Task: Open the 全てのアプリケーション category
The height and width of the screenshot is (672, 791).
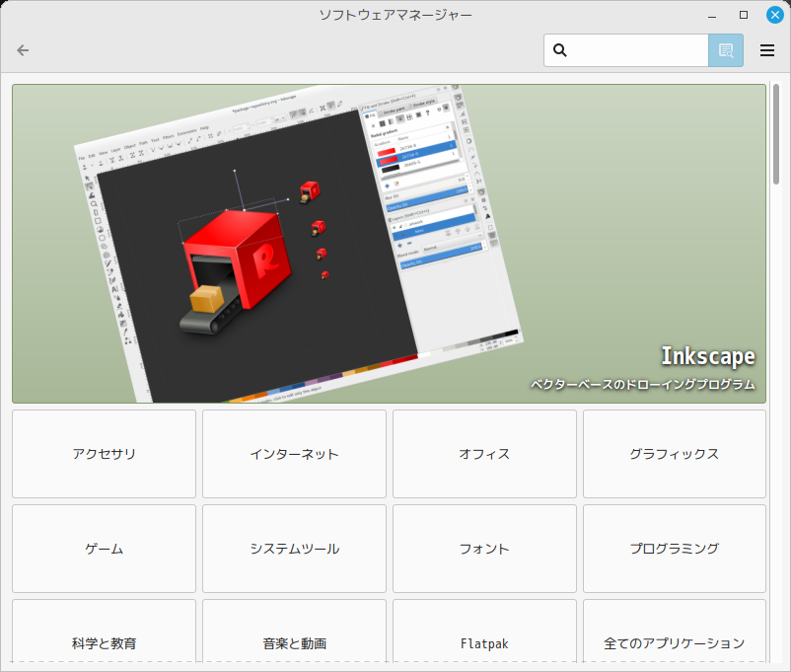Action: click(675, 632)
